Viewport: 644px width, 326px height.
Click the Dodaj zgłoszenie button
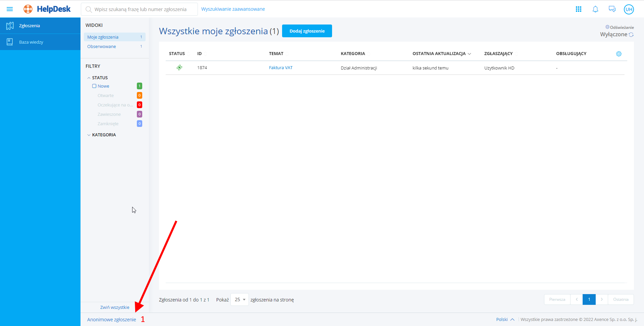[307, 31]
